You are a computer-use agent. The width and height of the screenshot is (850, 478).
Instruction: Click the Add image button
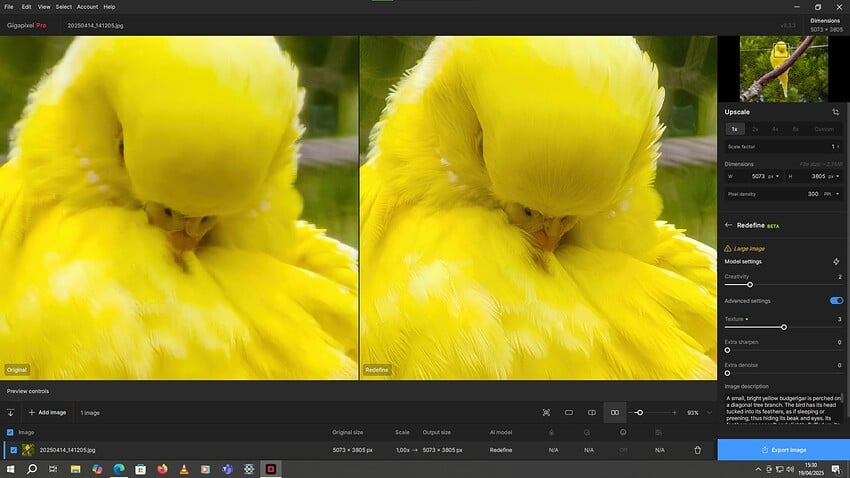[48, 413]
